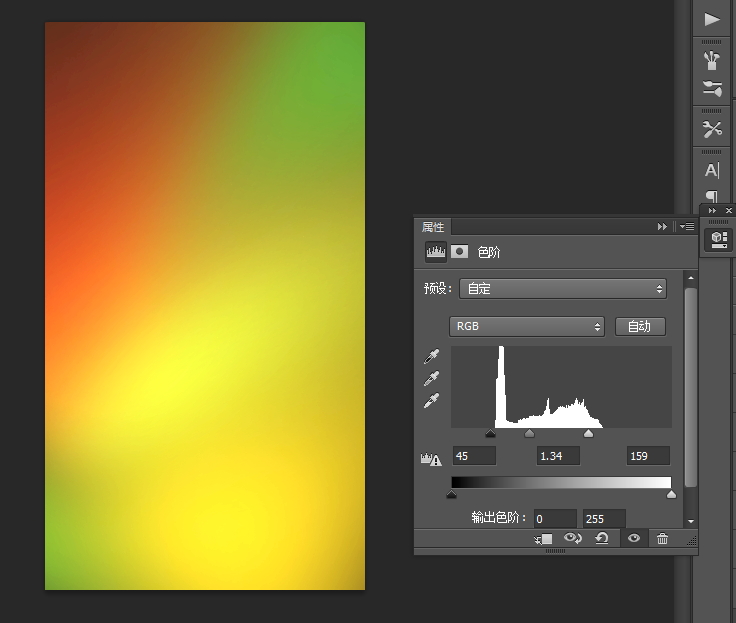Click the output white level slider
Viewport: 736px width, 623px height.
pos(671,494)
